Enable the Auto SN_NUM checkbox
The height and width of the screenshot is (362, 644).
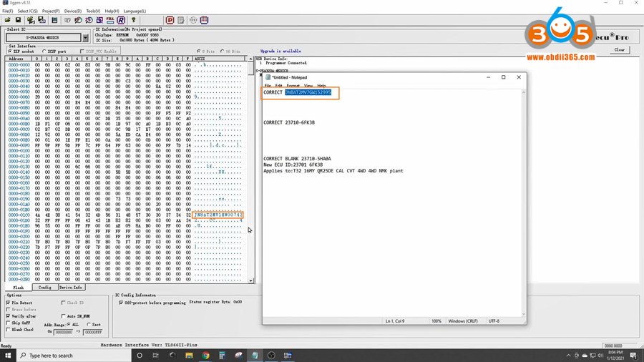[x=63, y=316]
